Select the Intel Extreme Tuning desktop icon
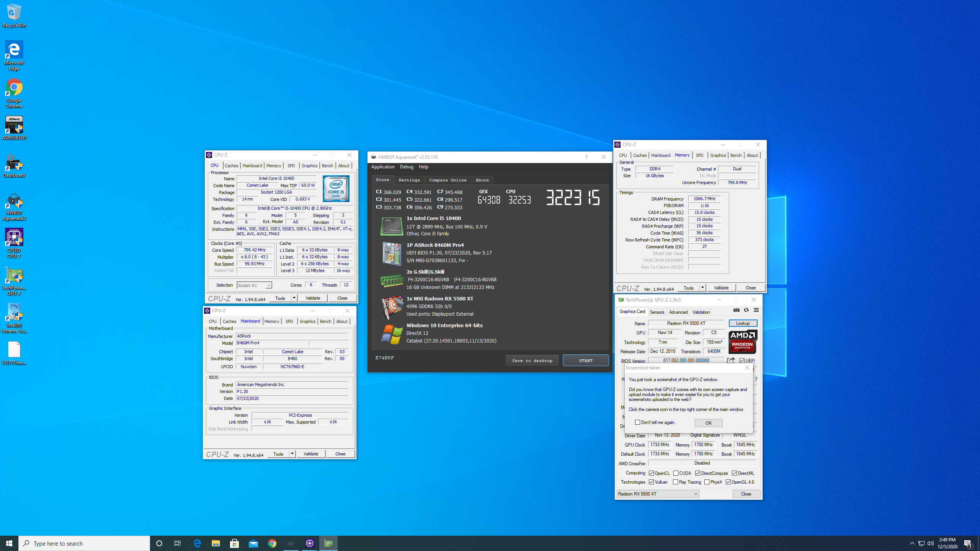 (14, 318)
